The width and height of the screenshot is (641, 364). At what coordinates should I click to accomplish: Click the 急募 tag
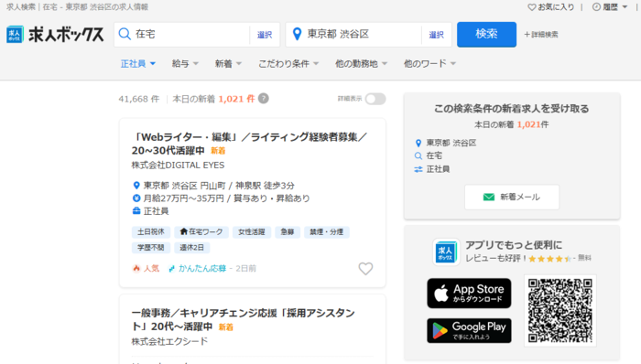[288, 231]
